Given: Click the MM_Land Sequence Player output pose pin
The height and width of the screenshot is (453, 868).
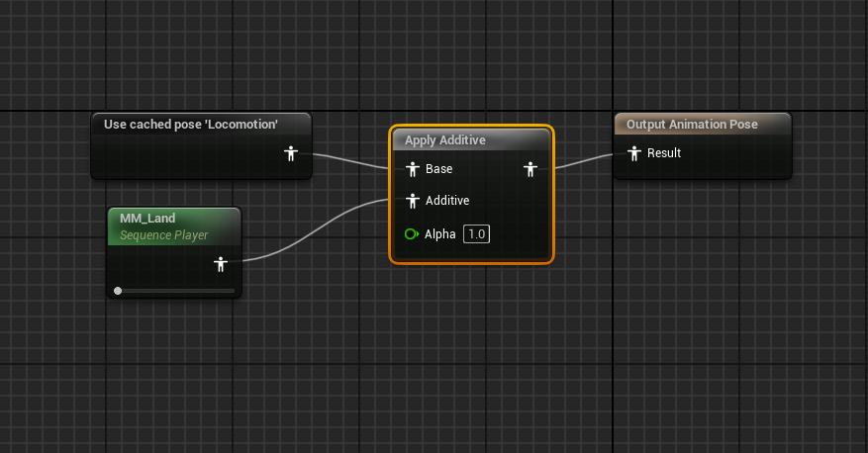Looking at the screenshot, I should pyautogui.click(x=221, y=264).
